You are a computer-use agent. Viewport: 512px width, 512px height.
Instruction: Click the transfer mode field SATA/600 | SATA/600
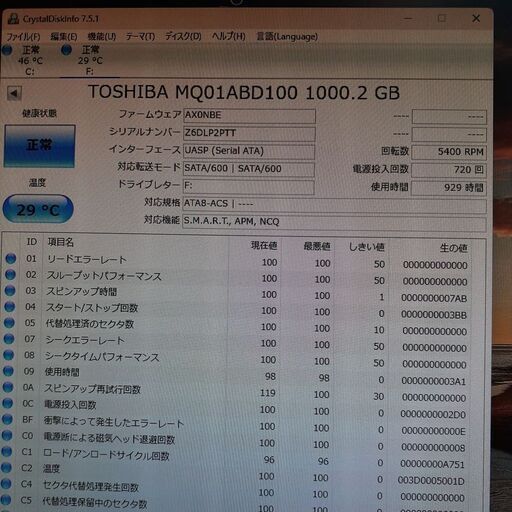[x=249, y=169]
